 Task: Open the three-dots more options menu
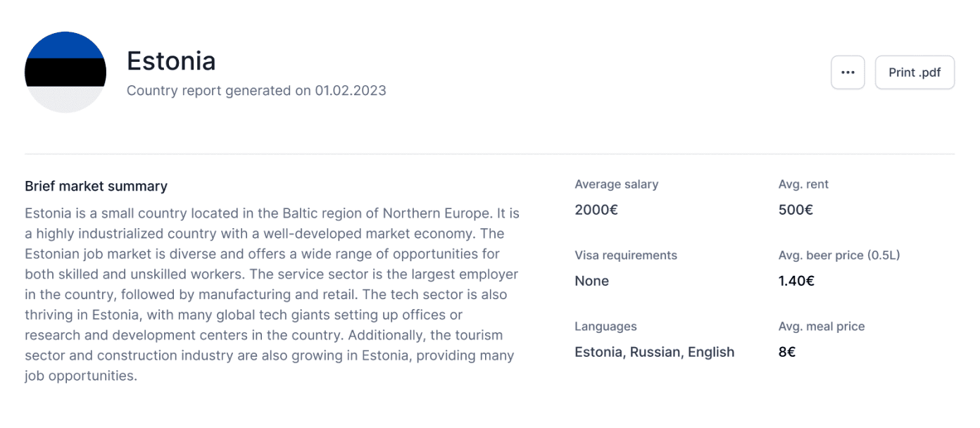point(848,73)
